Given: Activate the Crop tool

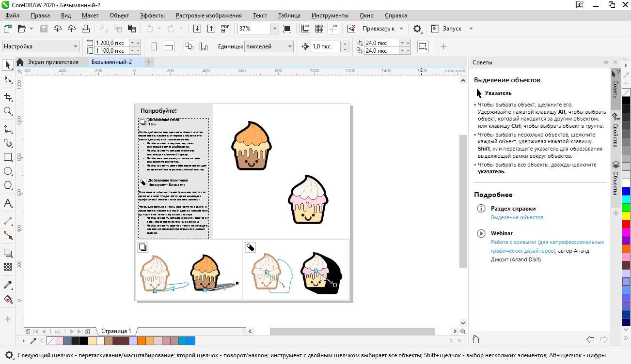Looking at the screenshot, I should pos(8,96).
